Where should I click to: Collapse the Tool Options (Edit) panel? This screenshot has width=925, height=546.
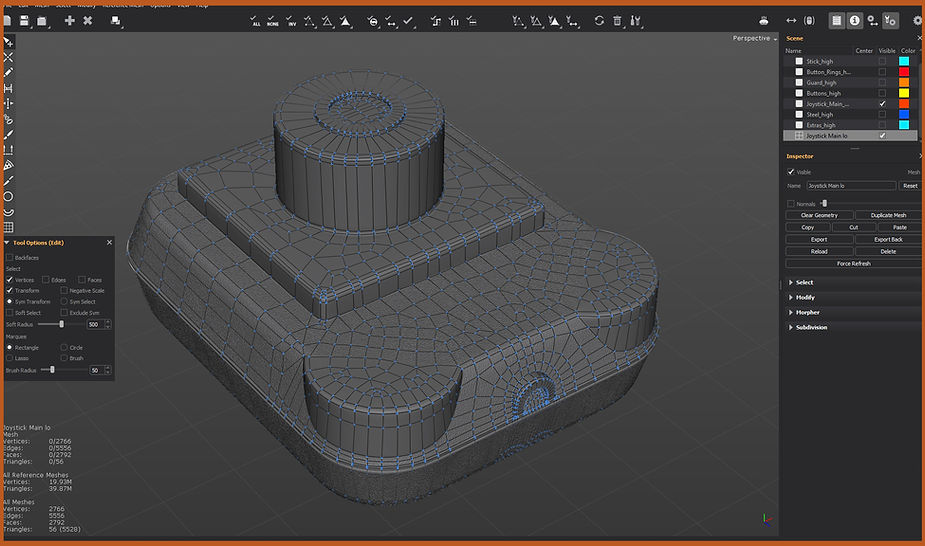(7, 242)
